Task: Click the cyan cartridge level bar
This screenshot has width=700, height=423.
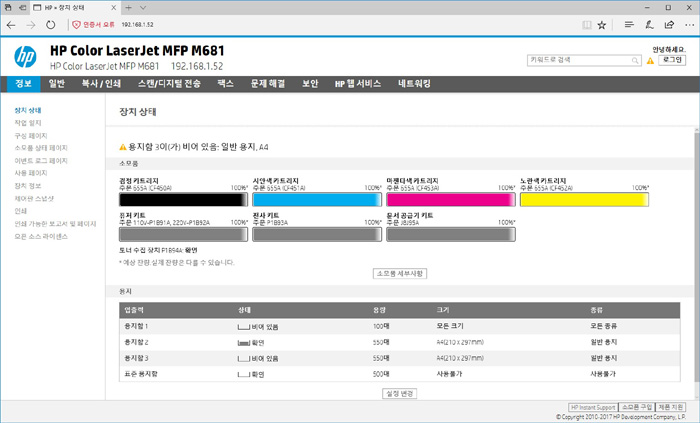Action: pyautogui.click(x=317, y=200)
